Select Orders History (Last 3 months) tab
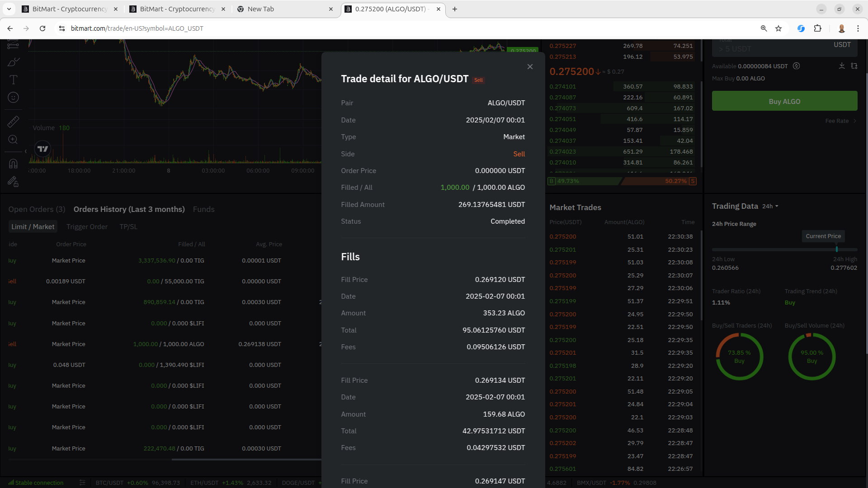This screenshot has height=488, width=868. click(129, 209)
